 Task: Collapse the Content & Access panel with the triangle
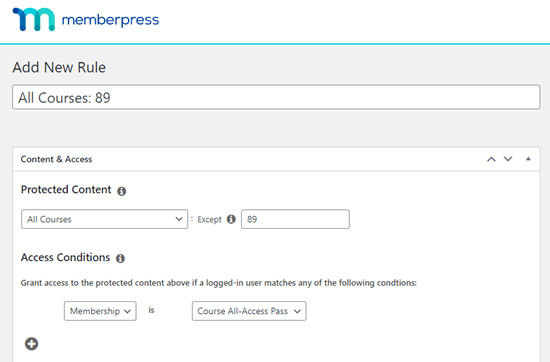tap(528, 159)
